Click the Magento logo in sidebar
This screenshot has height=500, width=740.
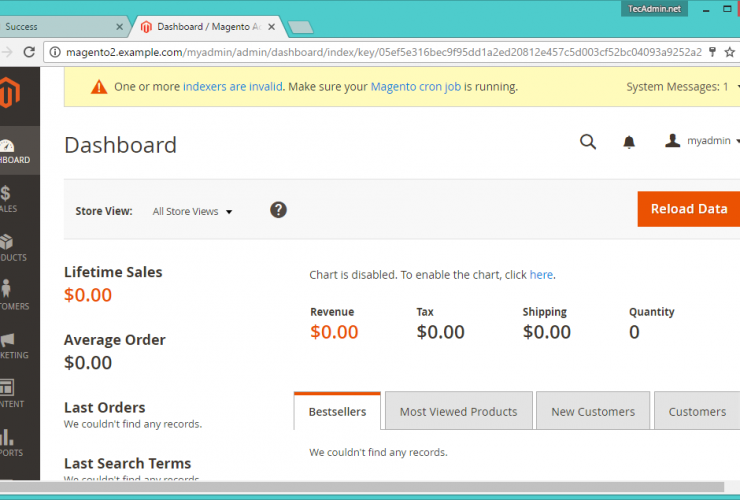8,94
